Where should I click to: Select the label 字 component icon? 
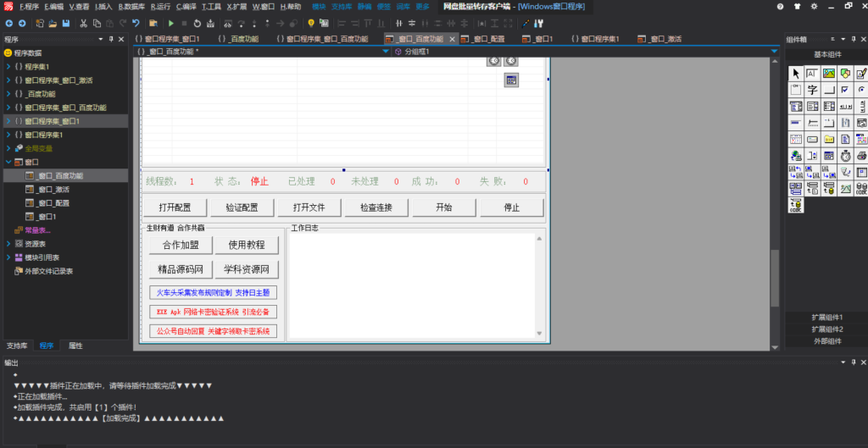812,90
